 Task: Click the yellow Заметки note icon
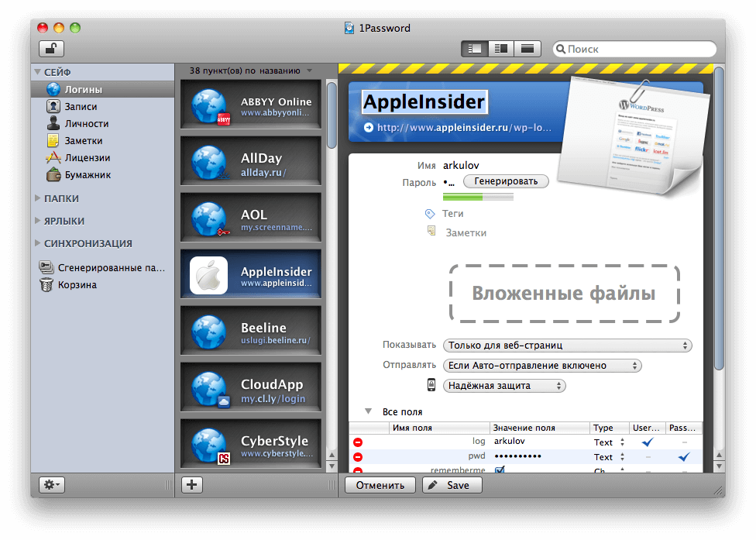pyautogui.click(x=53, y=140)
